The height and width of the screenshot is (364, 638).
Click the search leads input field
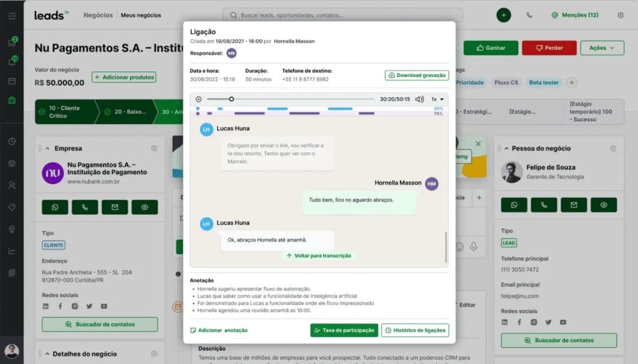[343, 15]
